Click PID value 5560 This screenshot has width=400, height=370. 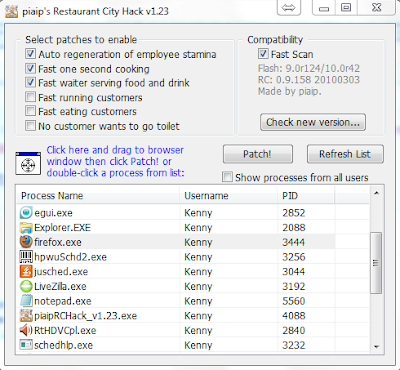click(293, 301)
